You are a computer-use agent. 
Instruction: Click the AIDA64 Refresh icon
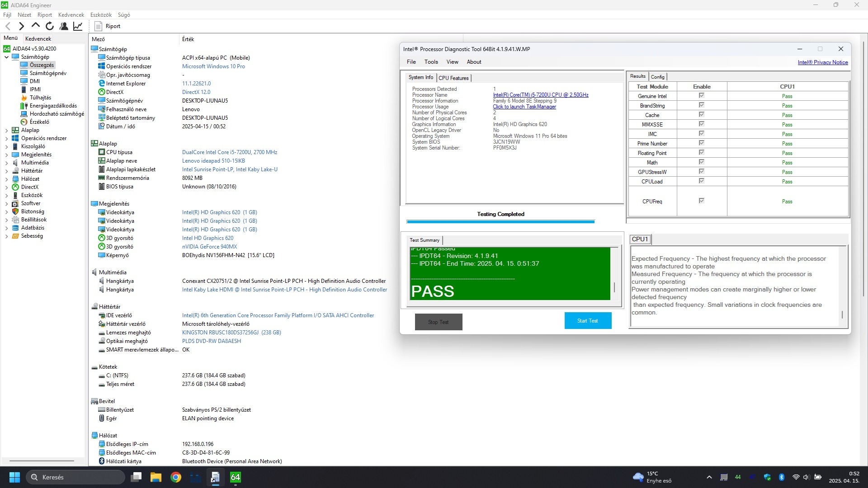(x=50, y=26)
